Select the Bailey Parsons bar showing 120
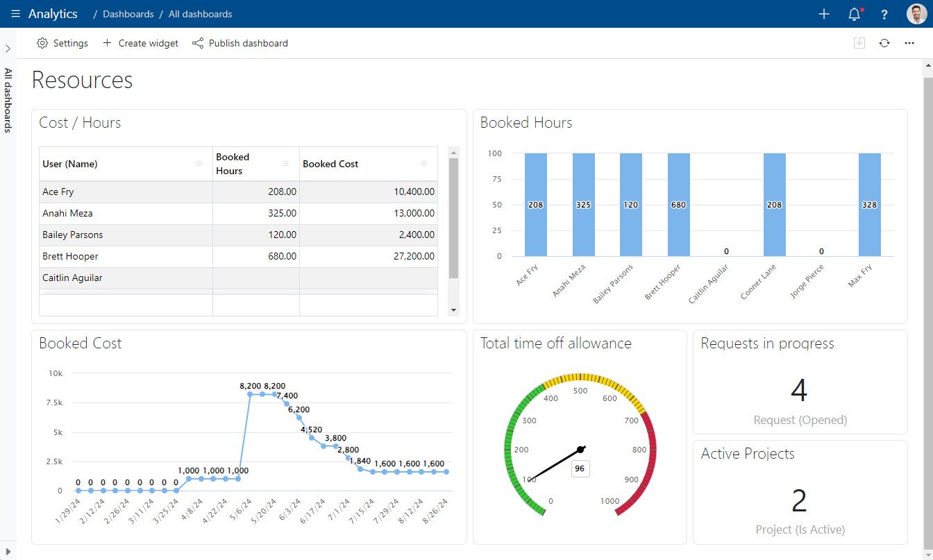 click(x=631, y=205)
